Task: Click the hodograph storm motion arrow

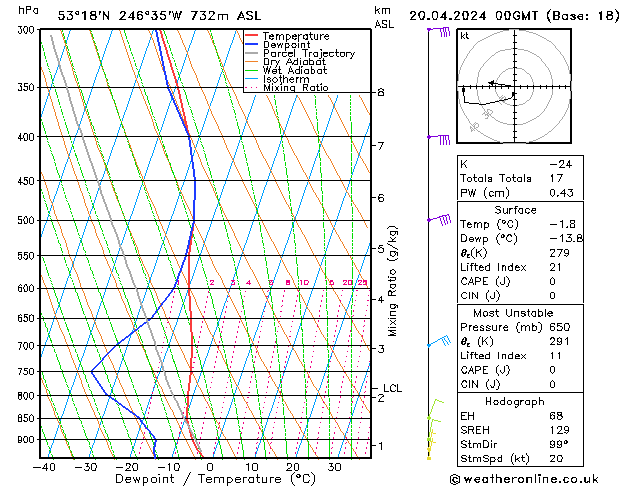Action: coord(499,84)
